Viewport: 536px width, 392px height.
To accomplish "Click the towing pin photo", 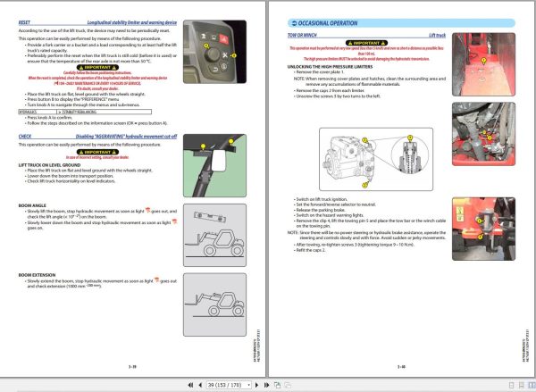I will [483, 229].
